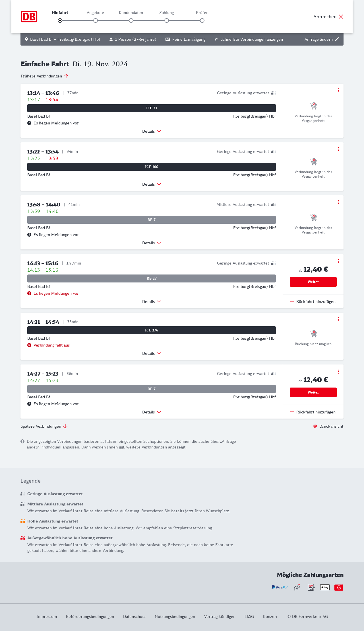Open the Datenschutz footer link
The height and width of the screenshot is (631, 364).
pos(134,616)
